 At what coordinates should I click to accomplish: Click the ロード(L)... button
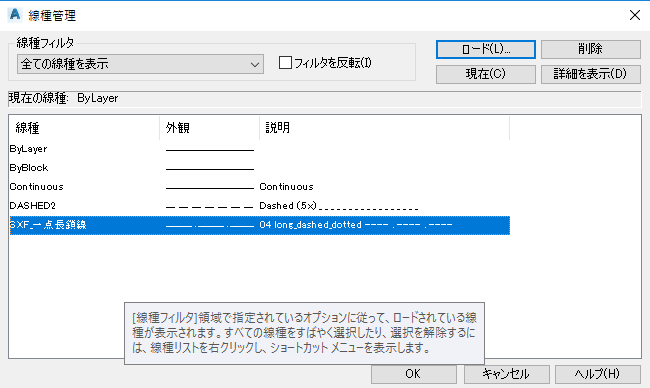(485, 49)
